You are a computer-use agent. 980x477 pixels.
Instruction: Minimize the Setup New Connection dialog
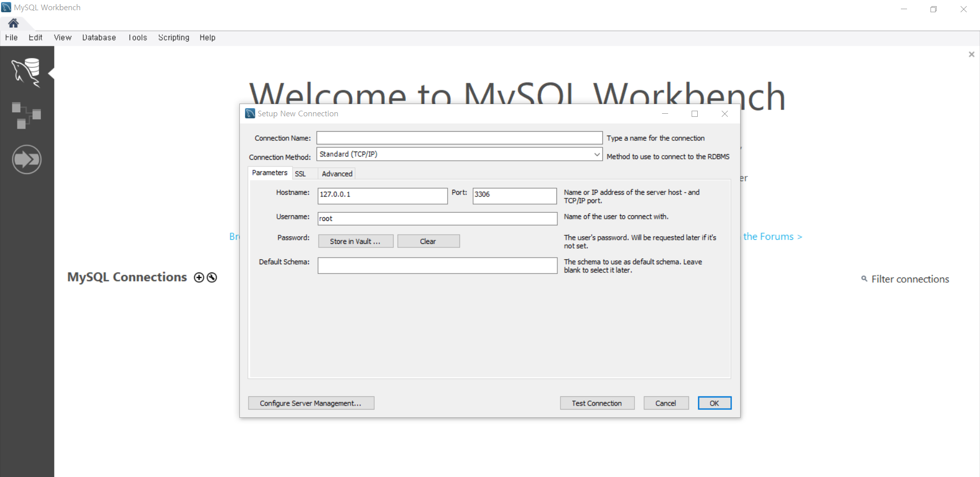pyautogui.click(x=665, y=114)
